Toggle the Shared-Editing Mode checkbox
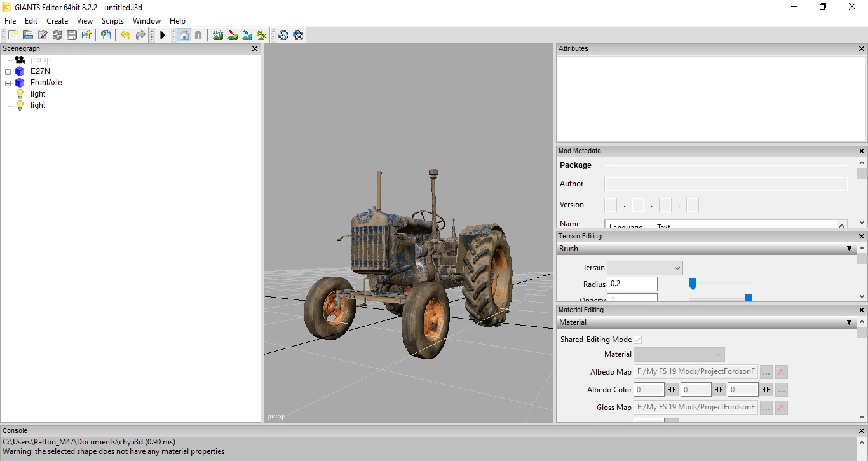868x461 pixels. [x=637, y=340]
